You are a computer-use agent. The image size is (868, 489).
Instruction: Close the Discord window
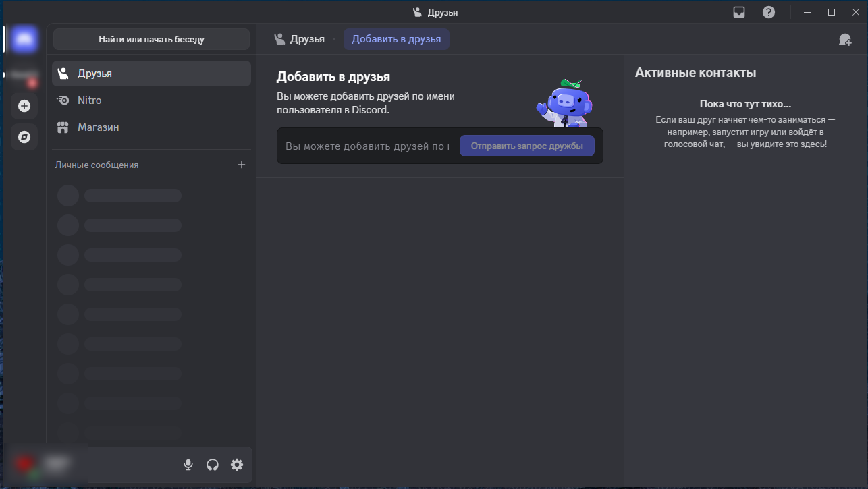pyautogui.click(x=855, y=12)
